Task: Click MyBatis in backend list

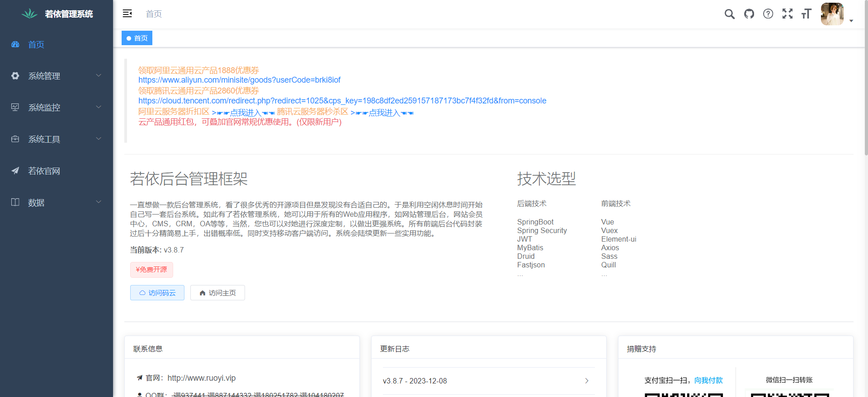Action: pyautogui.click(x=530, y=248)
